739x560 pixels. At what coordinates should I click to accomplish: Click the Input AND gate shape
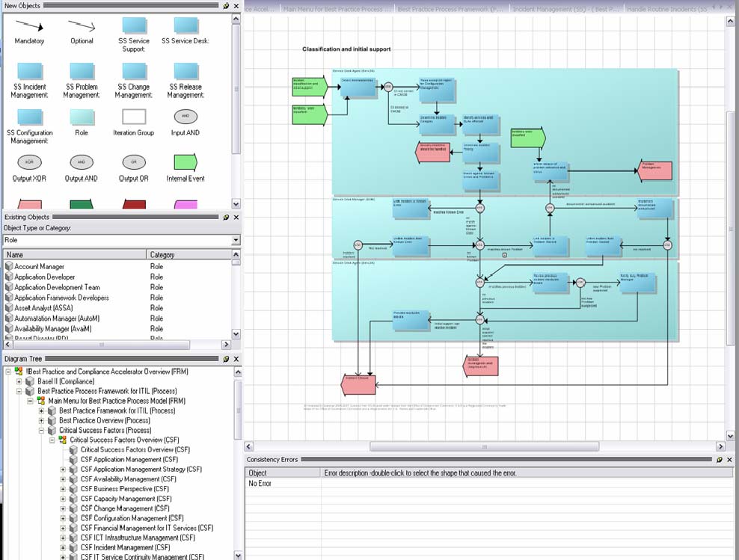[185, 117]
